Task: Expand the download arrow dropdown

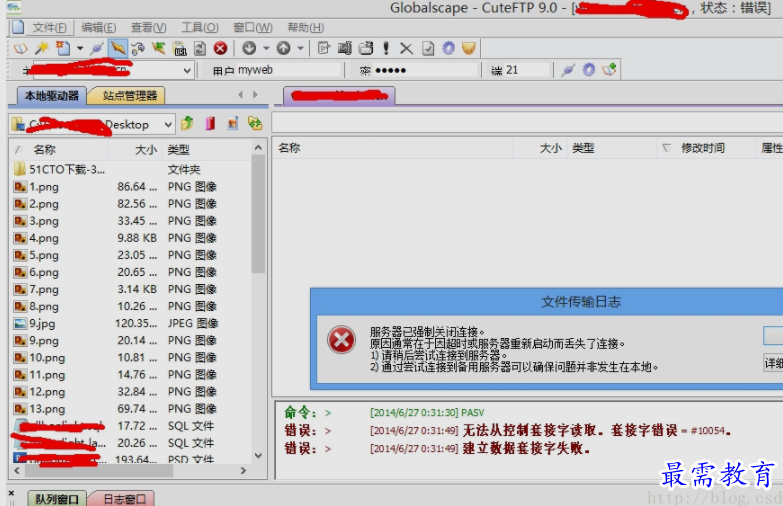Action: point(266,48)
